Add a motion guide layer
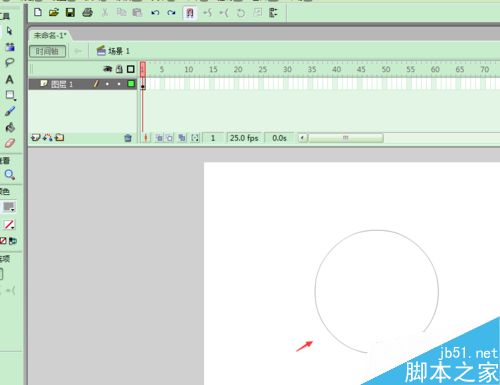 tap(48, 137)
